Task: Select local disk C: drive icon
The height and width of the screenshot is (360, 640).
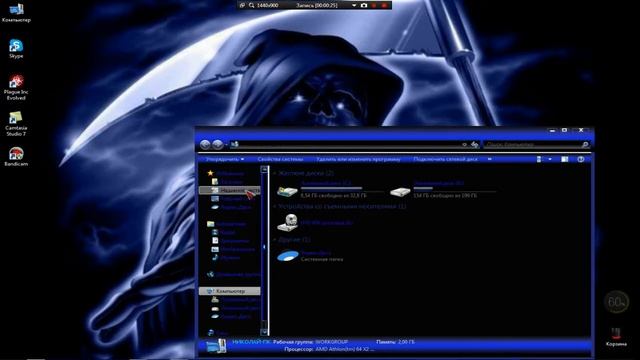Action: (287, 191)
